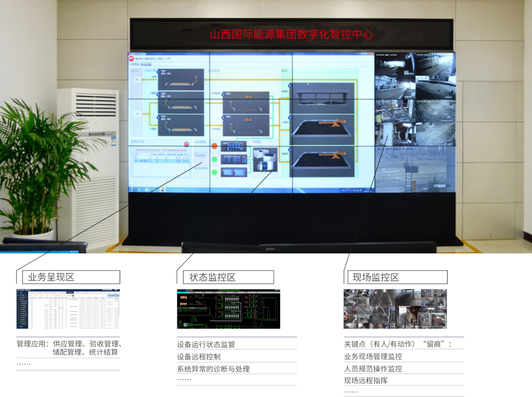Open the business table screenshot under 业务呈现区
The image size is (532, 397).
point(68,309)
